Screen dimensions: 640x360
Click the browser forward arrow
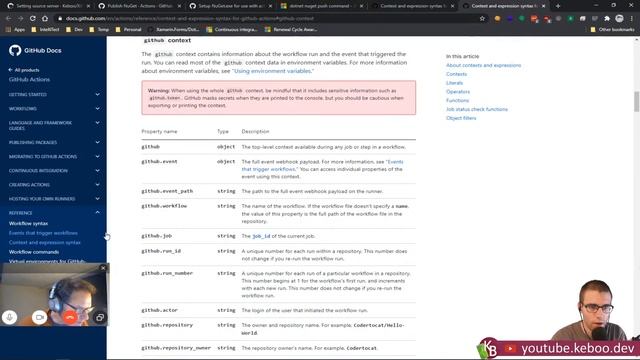[20, 18]
